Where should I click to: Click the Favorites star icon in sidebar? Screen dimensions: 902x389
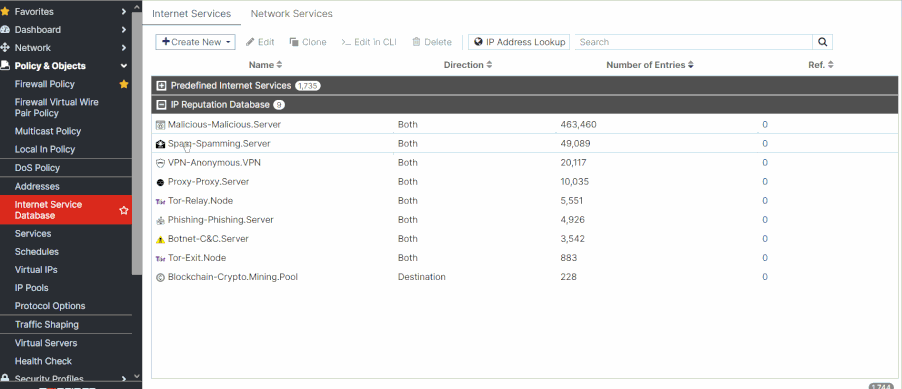tap(5, 12)
